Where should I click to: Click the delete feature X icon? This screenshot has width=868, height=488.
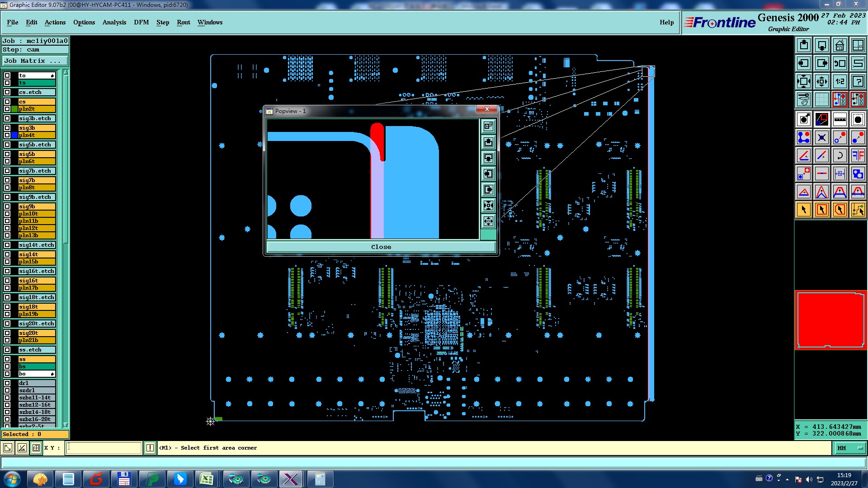click(x=822, y=137)
